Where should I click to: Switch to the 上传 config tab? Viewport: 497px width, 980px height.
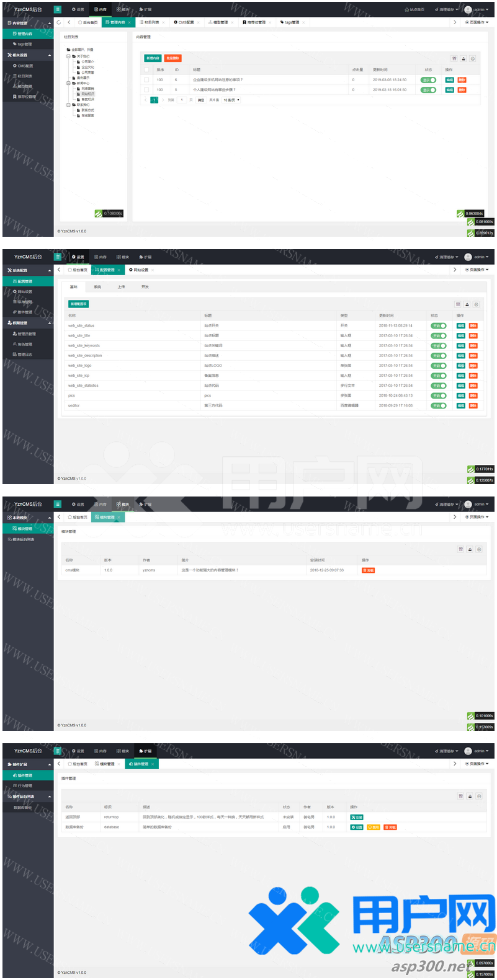point(121,287)
